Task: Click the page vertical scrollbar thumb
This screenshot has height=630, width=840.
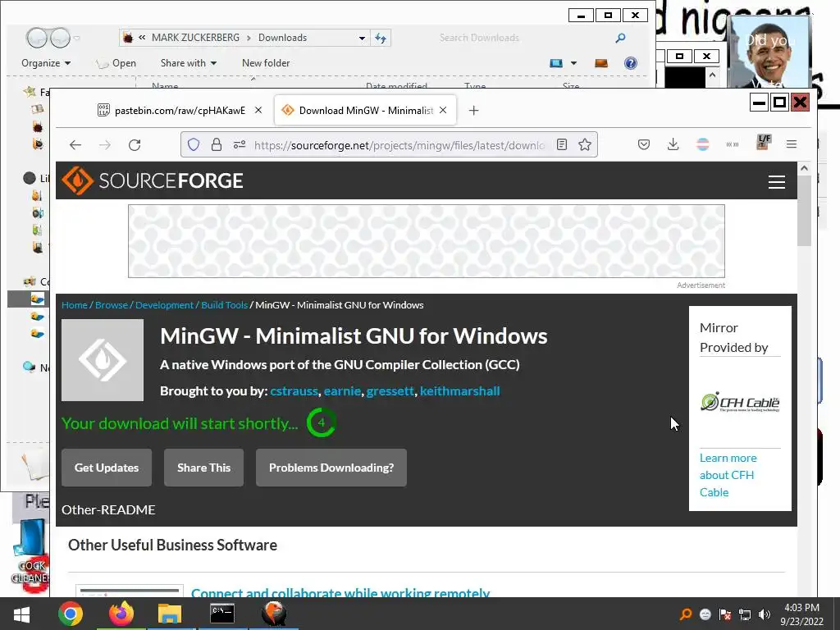Action: pos(804,211)
